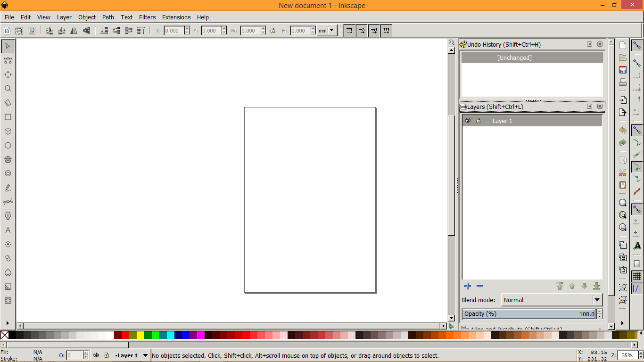This screenshot has height=362, width=644.
Task: Select the Rectangle tool
Action: [x=8, y=117]
